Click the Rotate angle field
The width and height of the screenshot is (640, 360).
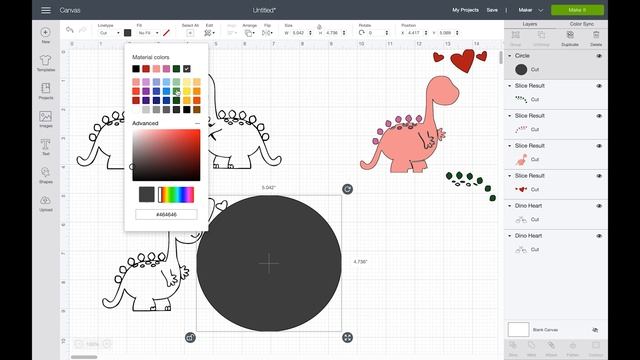(378, 33)
